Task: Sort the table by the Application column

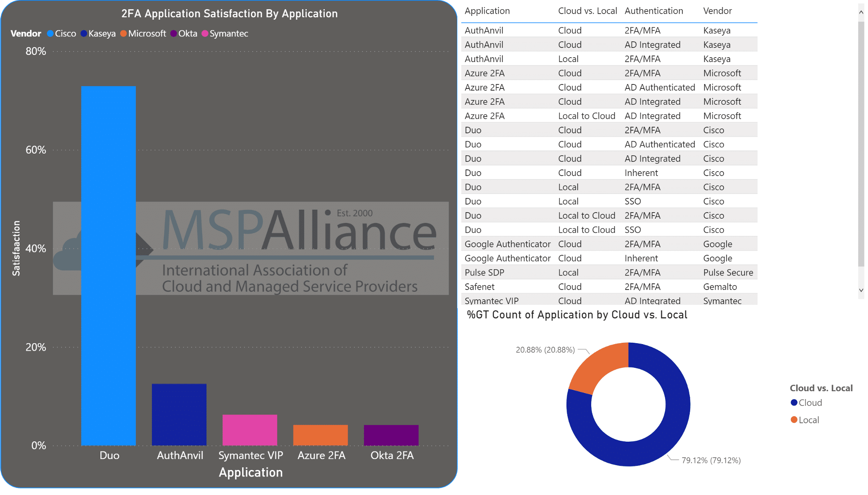Action: (487, 11)
